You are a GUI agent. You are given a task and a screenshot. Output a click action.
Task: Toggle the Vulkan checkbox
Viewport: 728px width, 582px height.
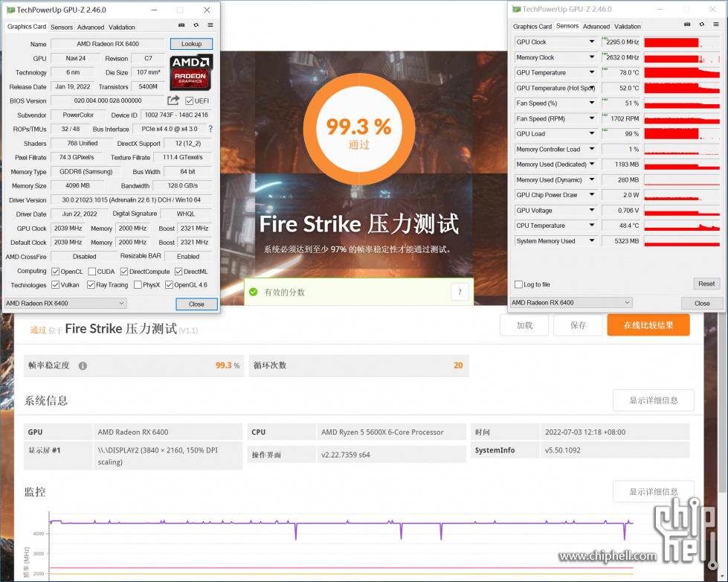(55, 285)
